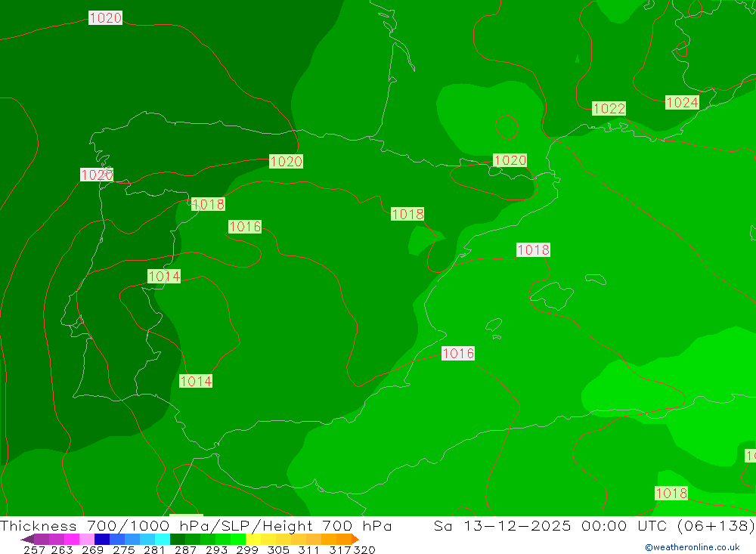Click the 1020 label over southern France coast

pos(510,160)
